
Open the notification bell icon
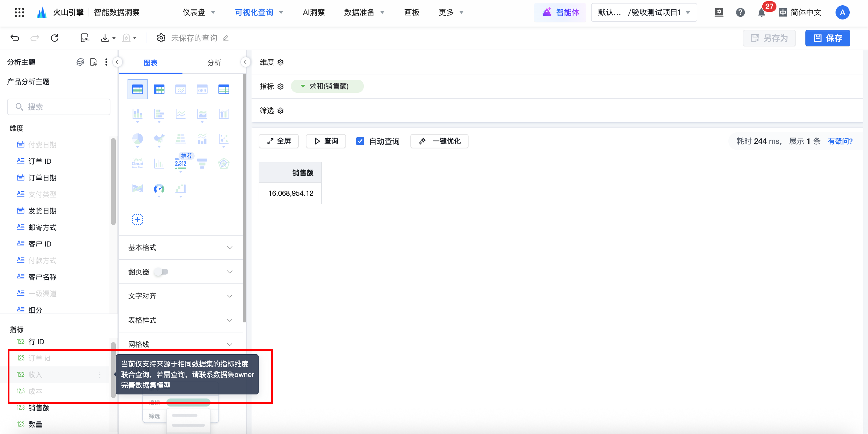pyautogui.click(x=761, y=13)
